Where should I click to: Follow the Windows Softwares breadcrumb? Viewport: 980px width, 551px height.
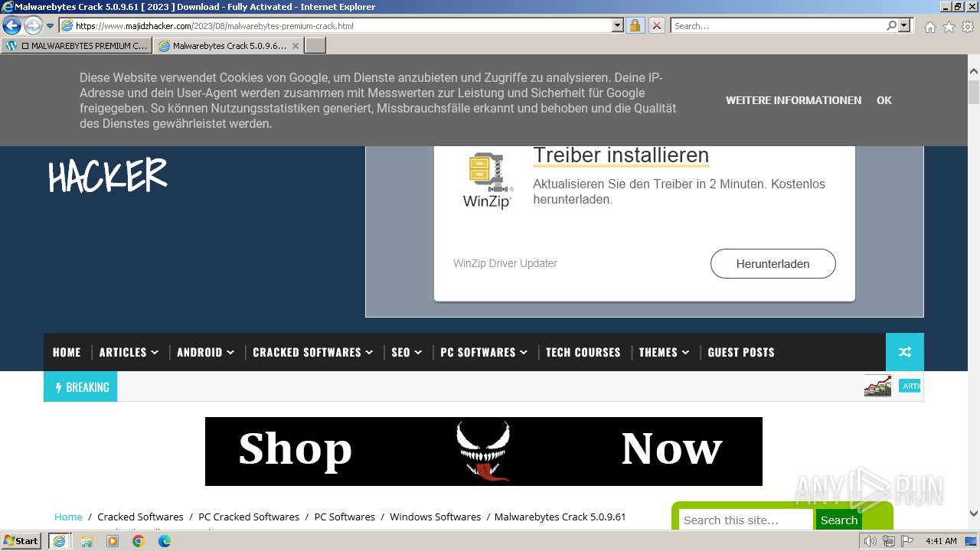coord(436,517)
